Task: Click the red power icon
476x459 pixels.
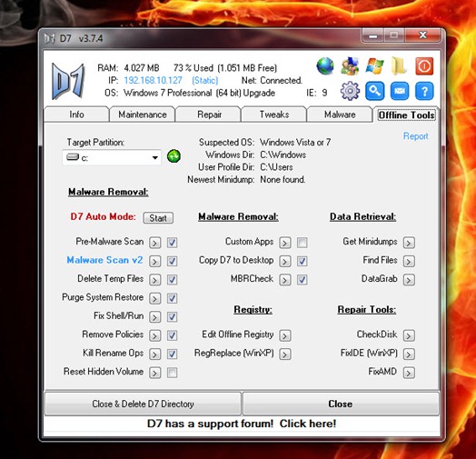Action: pyautogui.click(x=424, y=66)
